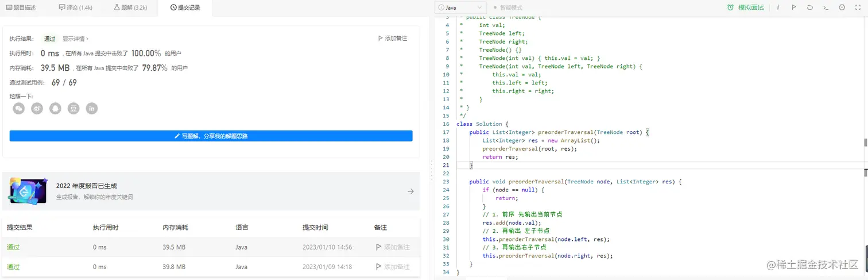Share result to Weibo
The width and height of the screenshot is (868, 280).
37,108
